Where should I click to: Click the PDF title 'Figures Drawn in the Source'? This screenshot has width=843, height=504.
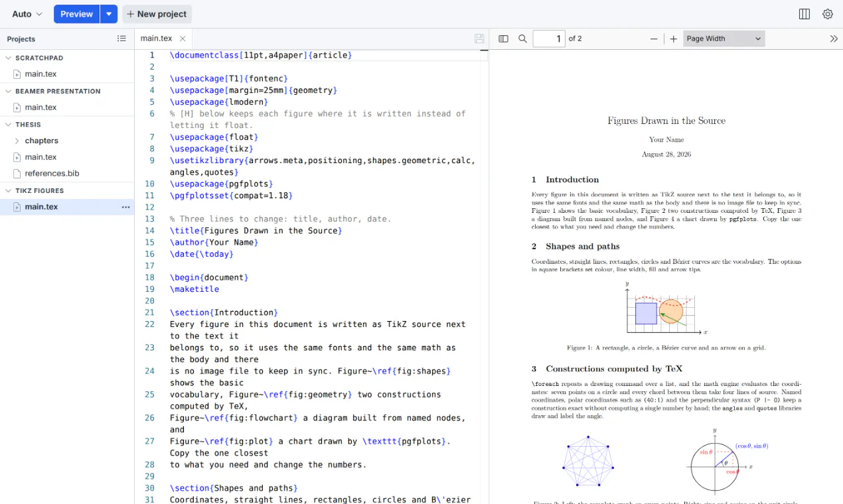pos(666,121)
